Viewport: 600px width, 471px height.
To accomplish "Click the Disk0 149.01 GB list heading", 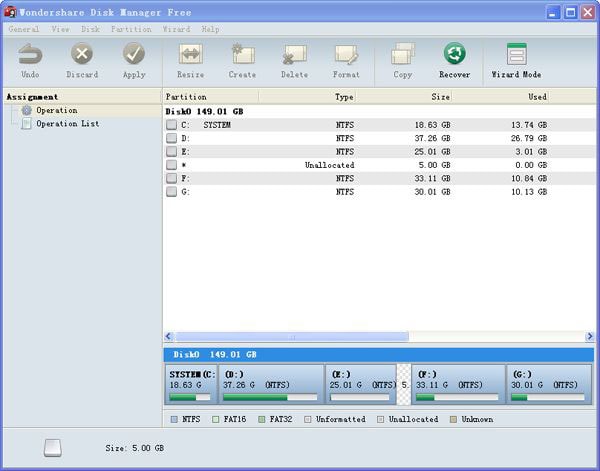I will tap(204, 112).
